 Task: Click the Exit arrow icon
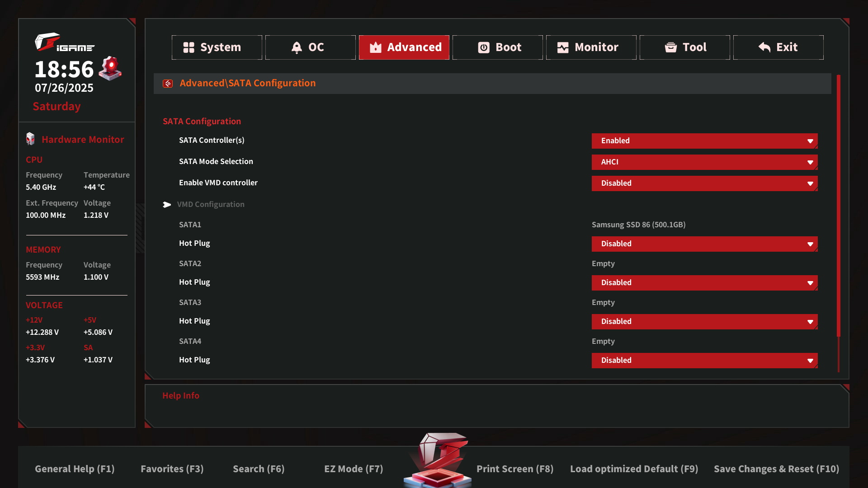click(764, 47)
